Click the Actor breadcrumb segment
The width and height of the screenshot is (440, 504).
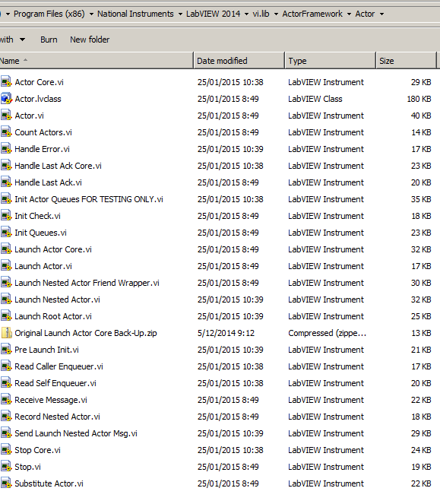click(365, 14)
